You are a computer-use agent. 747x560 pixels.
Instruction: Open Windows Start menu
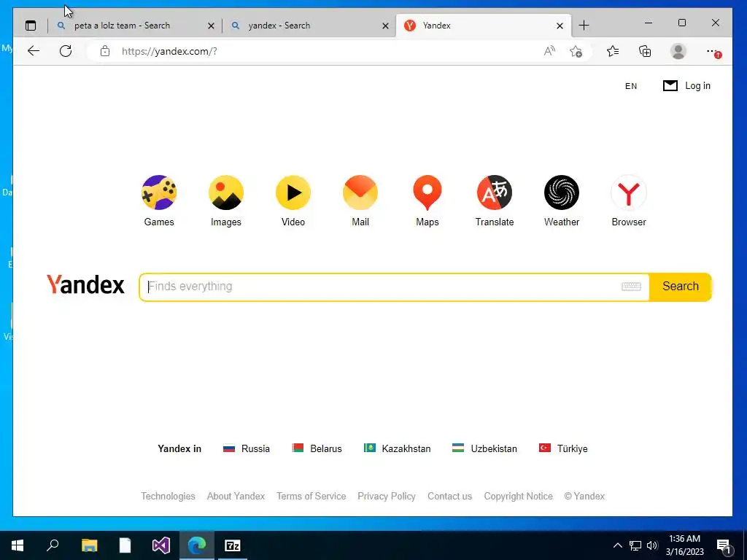point(18,545)
